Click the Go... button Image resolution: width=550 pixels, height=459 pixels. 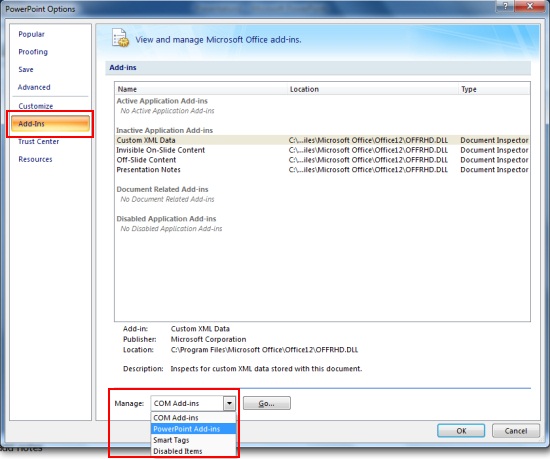point(267,403)
